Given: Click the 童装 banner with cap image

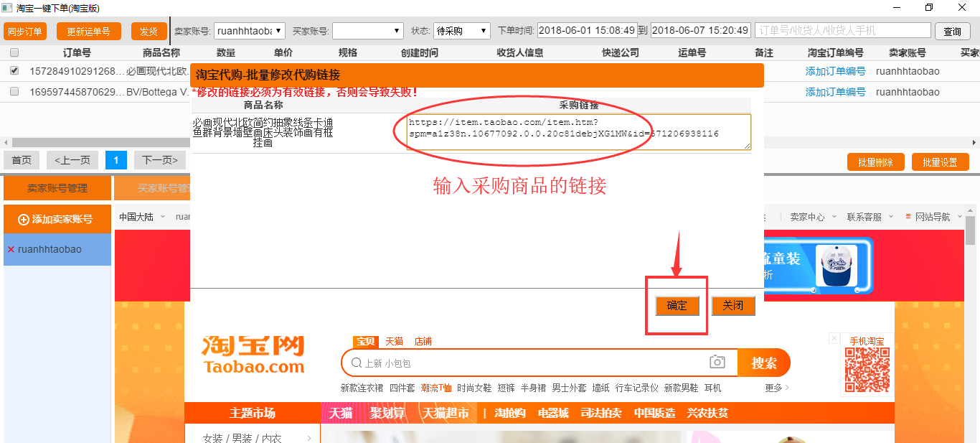Looking at the screenshot, I should coord(818,265).
